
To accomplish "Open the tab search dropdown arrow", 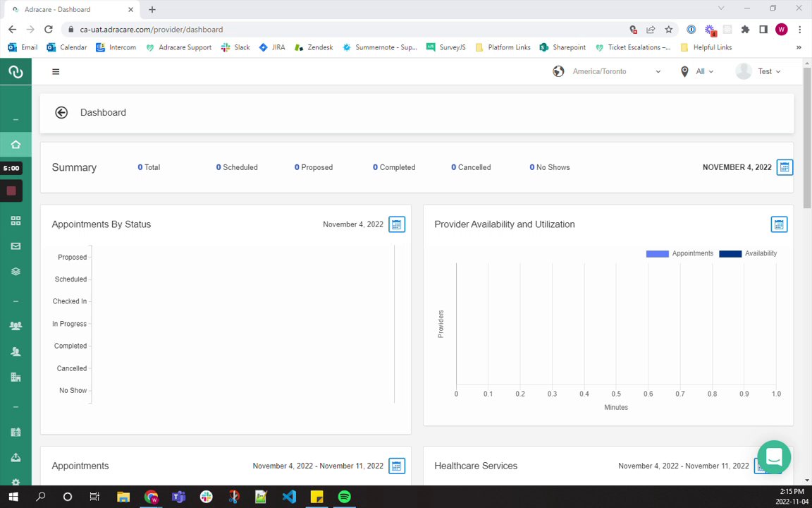I will tap(721, 8).
